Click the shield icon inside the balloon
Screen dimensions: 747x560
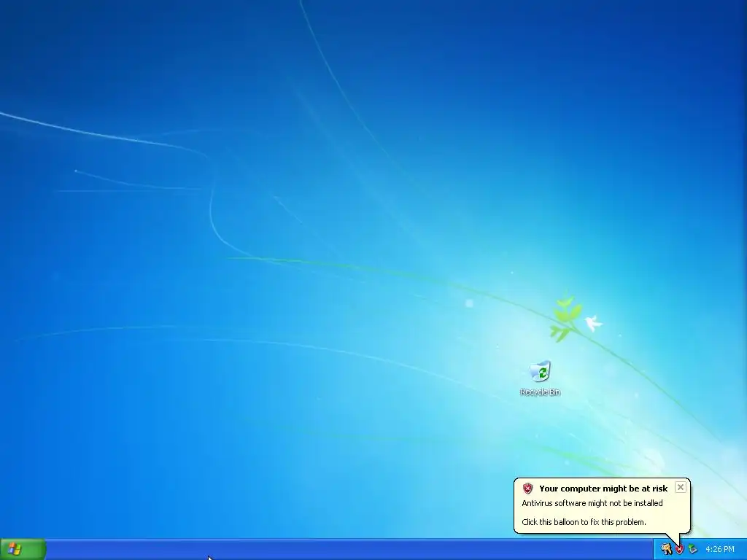pos(527,488)
